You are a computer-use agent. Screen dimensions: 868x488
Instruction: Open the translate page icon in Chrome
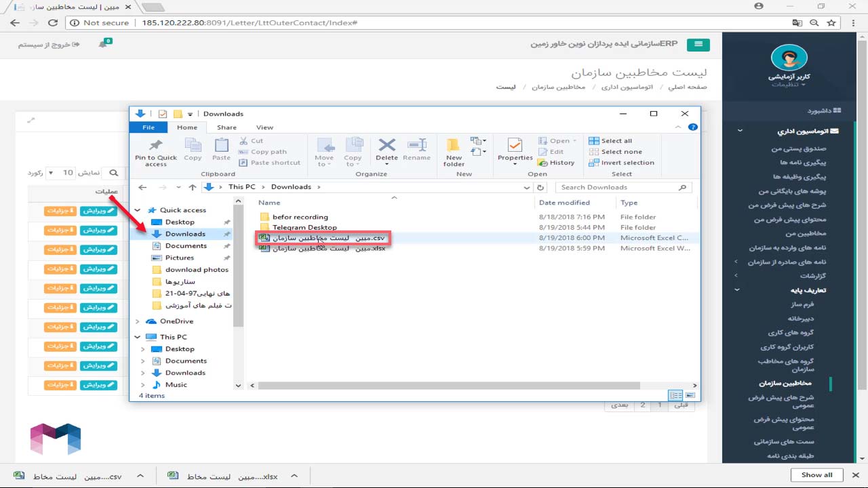pyautogui.click(x=797, y=22)
